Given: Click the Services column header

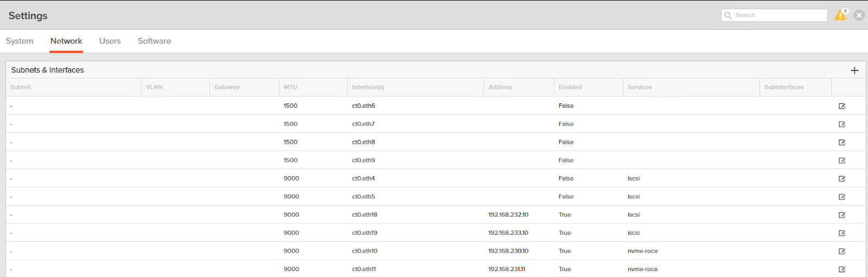Looking at the screenshot, I should (x=640, y=87).
